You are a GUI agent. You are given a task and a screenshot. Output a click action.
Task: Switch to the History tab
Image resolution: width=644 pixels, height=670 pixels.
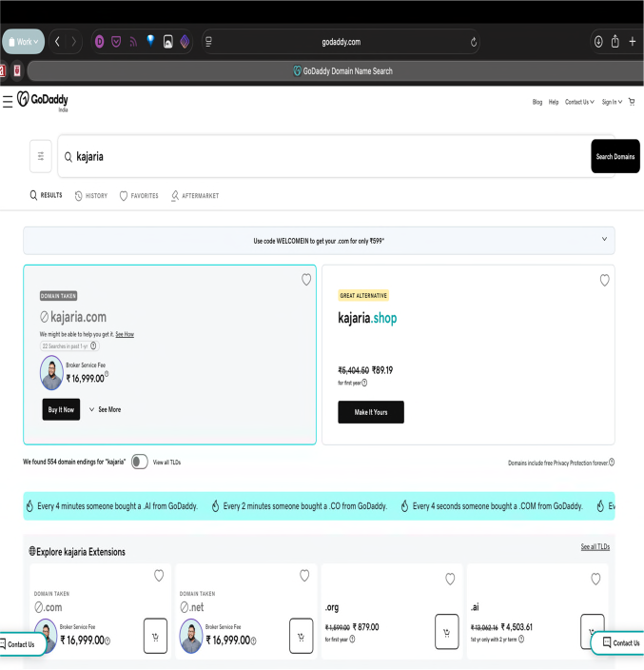click(x=91, y=196)
